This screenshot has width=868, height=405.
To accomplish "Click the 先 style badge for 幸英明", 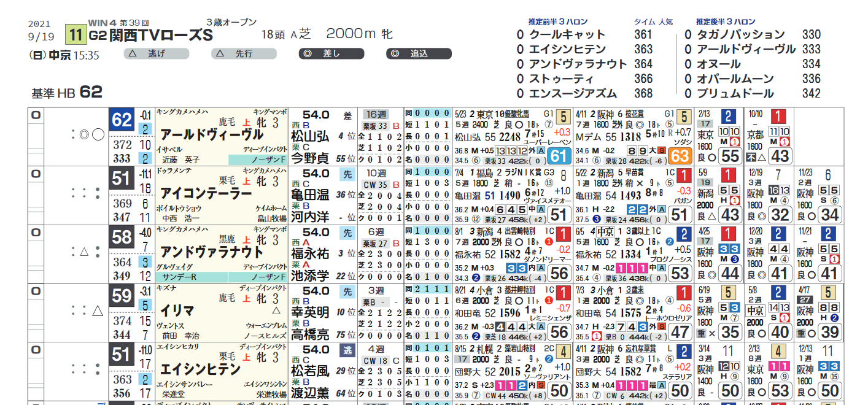I will (x=347, y=292).
